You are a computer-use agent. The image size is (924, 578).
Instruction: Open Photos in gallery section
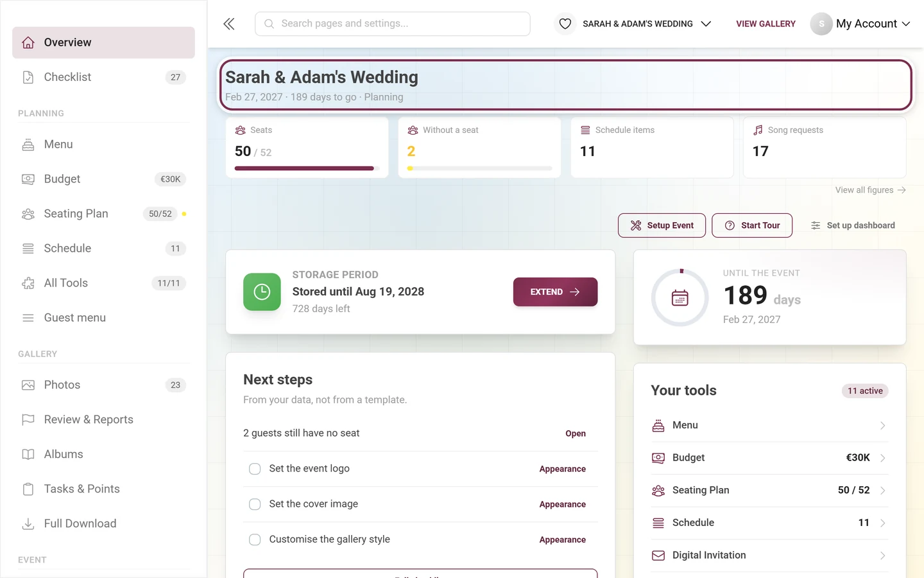click(103, 385)
